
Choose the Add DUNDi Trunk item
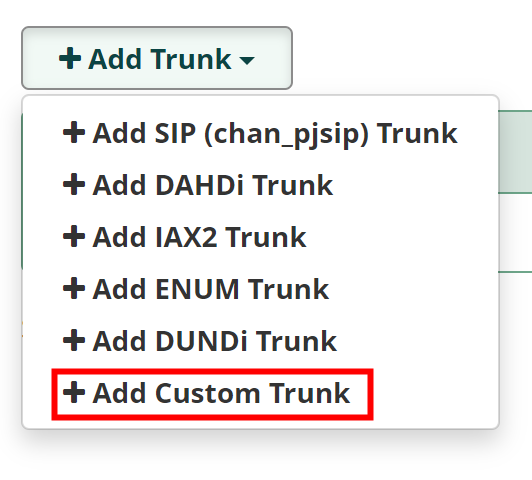[260, 341]
